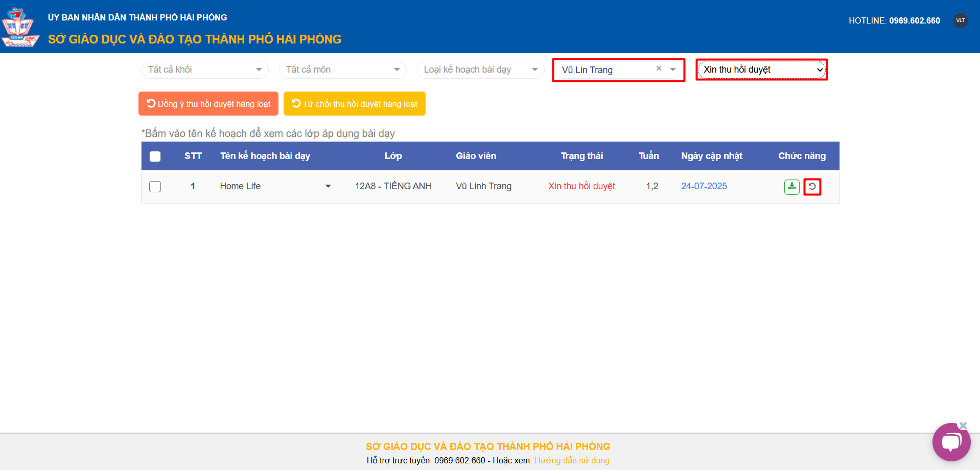This screenshot has width=980, height=470.
Task: Open the 'Tất cả môn' dropdown
Action: [342, 70]
